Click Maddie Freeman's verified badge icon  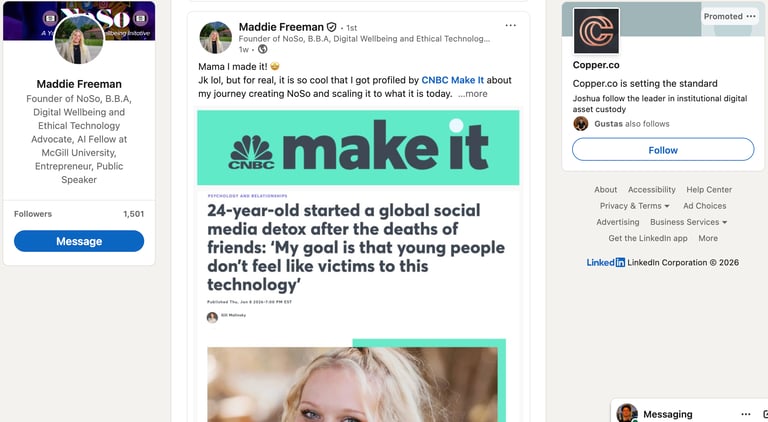(332, 27)
